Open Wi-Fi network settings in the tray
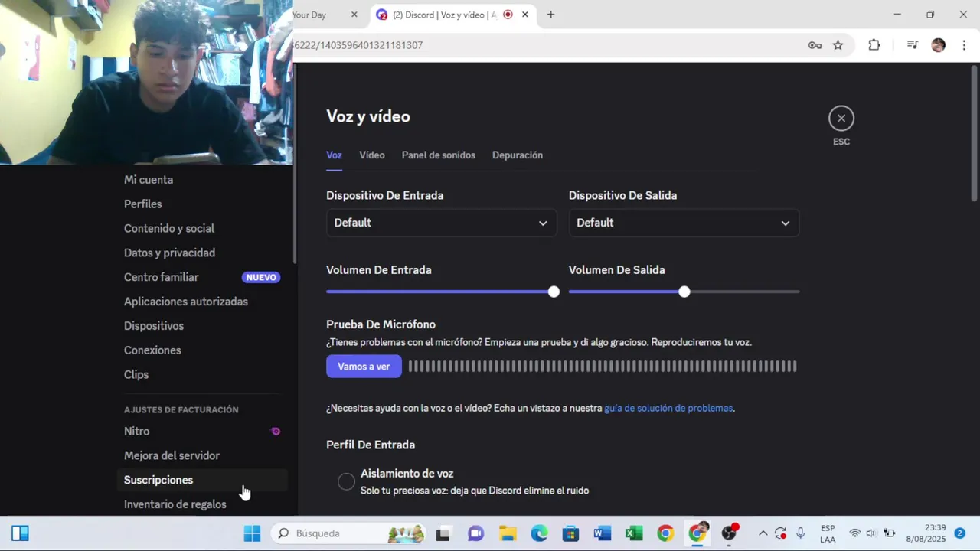 pyautogui.click(x=854, y=533)
